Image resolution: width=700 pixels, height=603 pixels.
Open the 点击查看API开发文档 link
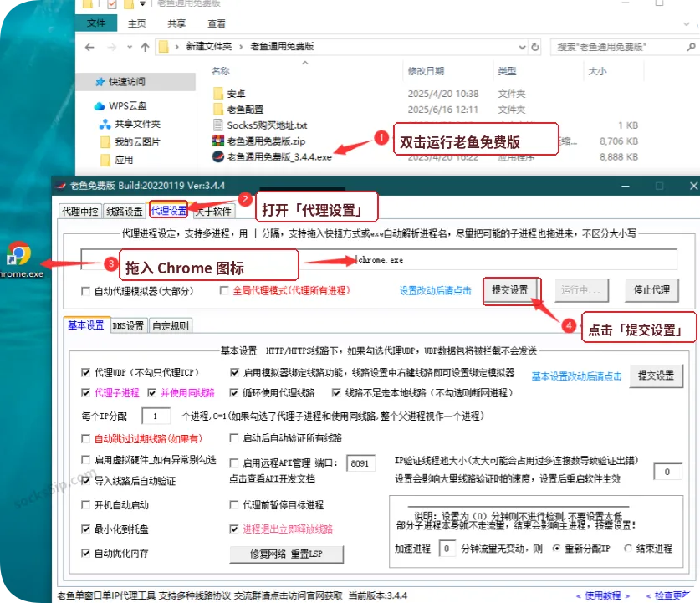(273, 478)
